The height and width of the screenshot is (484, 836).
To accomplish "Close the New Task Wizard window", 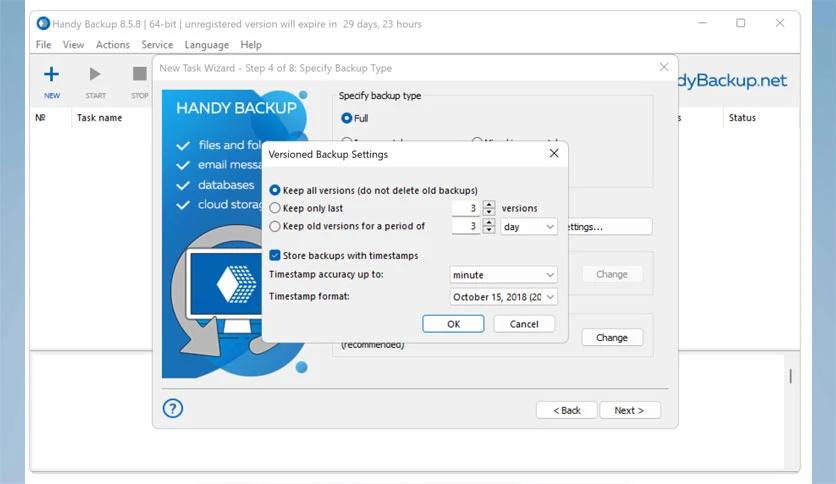I will [664, 67].
